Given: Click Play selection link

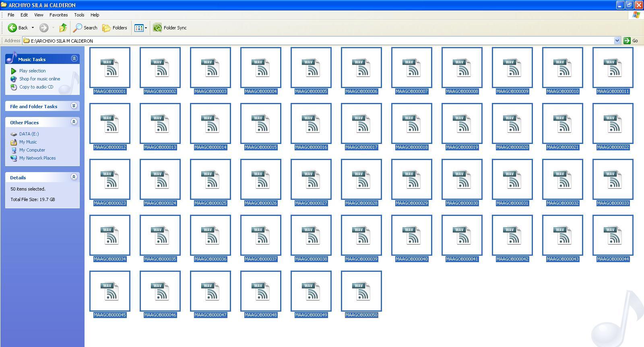Looking at the screenshot, I should [32, 71].
